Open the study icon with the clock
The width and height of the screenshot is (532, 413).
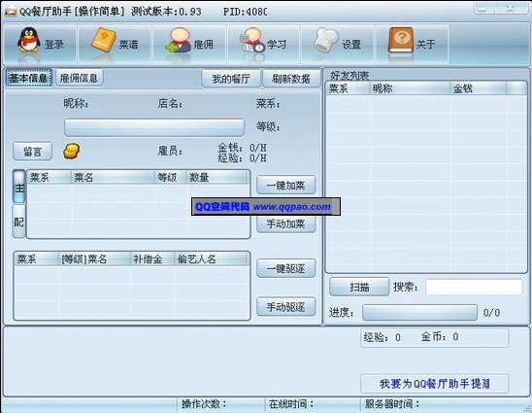[252, 40]
